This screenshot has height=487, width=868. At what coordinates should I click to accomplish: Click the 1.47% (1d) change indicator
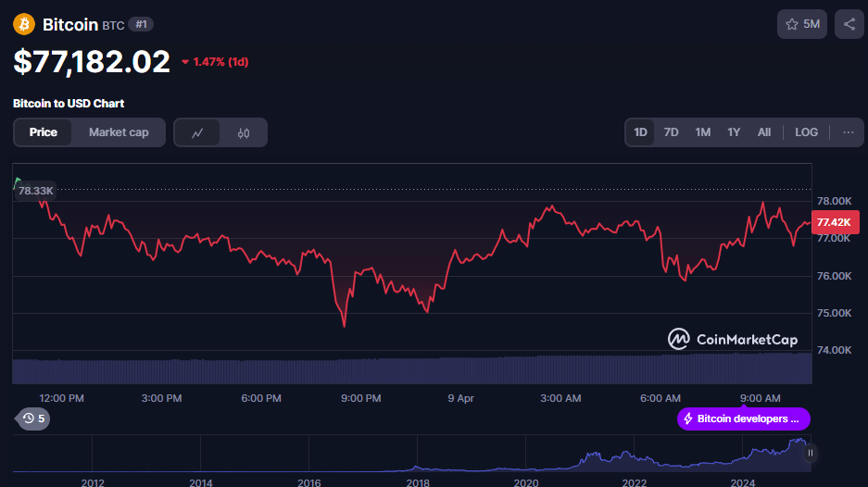click(x=215, y=62)
